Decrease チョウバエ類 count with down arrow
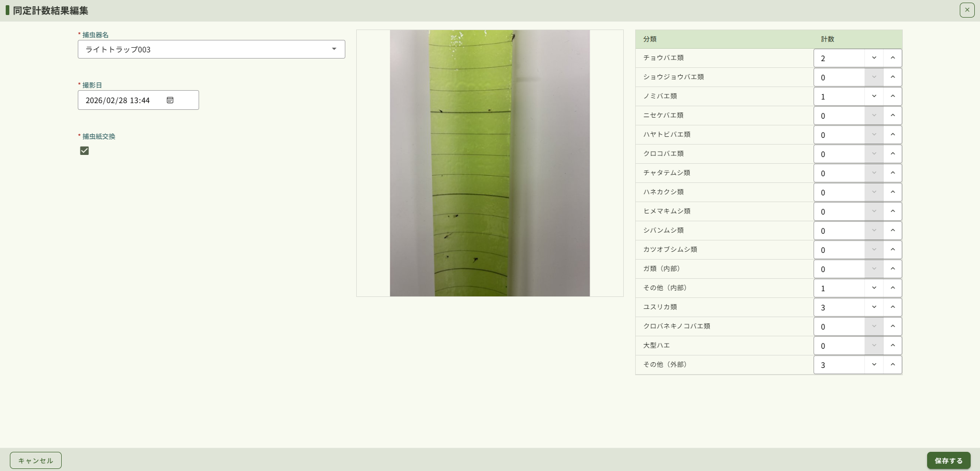Screen dimensions: 980x471 click(x=874, y=58)
